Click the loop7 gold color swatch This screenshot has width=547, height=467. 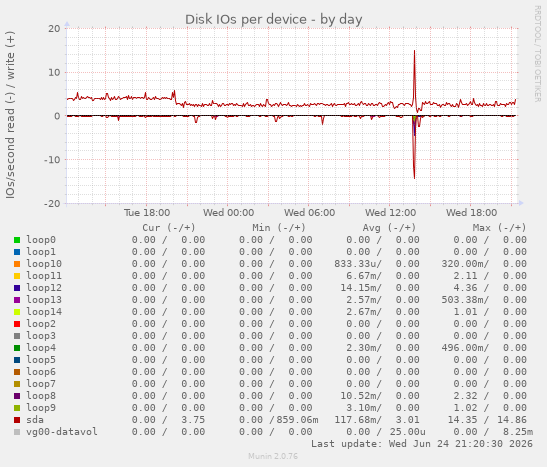pos(17,384)
